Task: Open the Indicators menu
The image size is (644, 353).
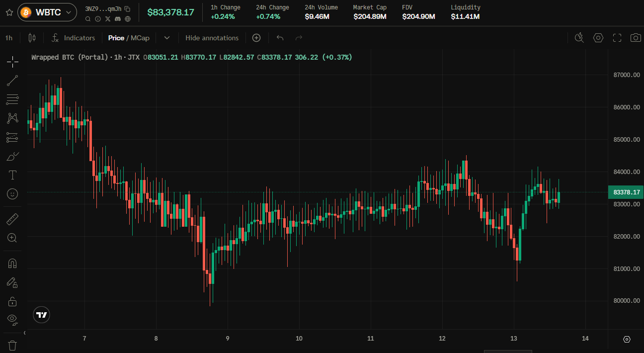Action: point(73,38)
